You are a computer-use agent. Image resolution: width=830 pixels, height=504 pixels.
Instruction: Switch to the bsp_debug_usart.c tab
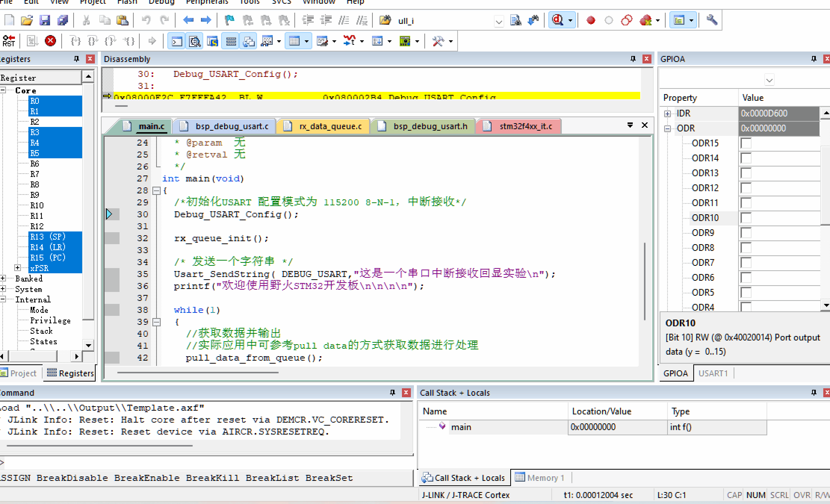tap(231, 126)
